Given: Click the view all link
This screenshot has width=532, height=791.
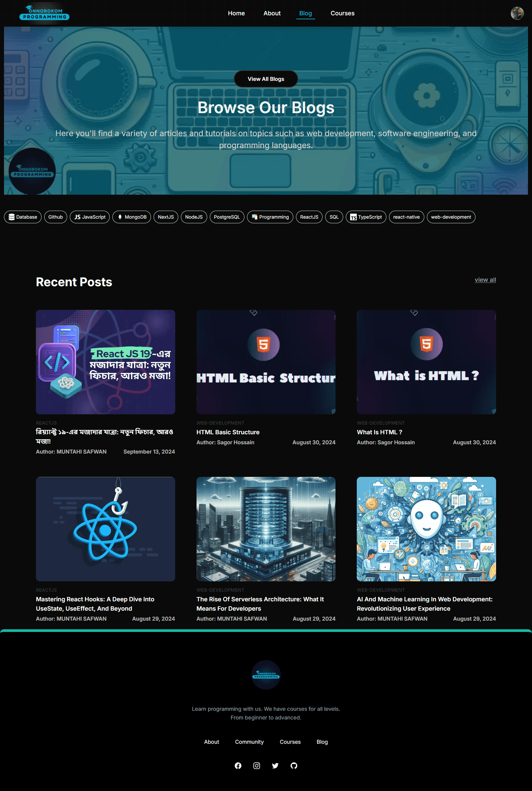Looking at the screenshot, I should [x=485, y=280].
